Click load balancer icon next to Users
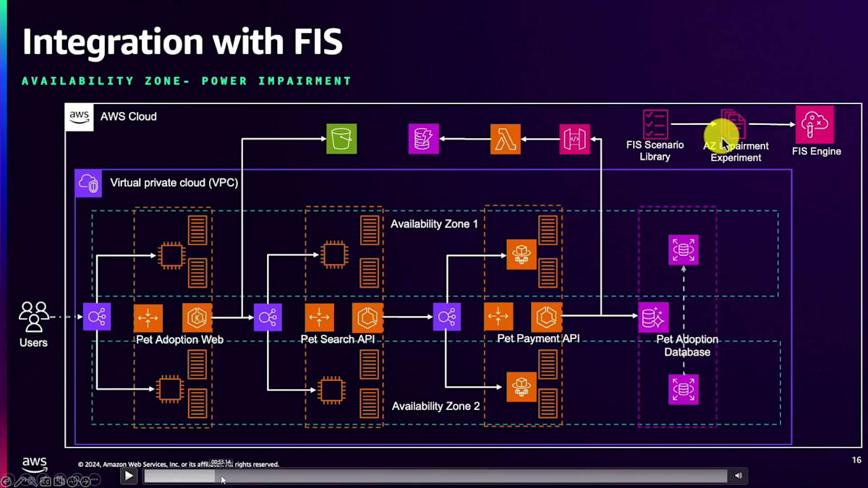This screenshot has width=868, height=488. pos(96,317)
